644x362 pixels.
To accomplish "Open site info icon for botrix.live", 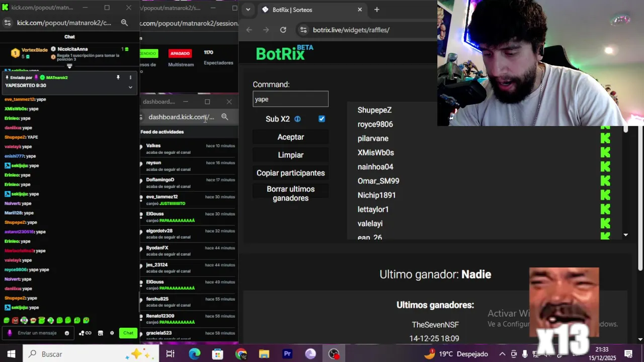I will pos(303,30).
